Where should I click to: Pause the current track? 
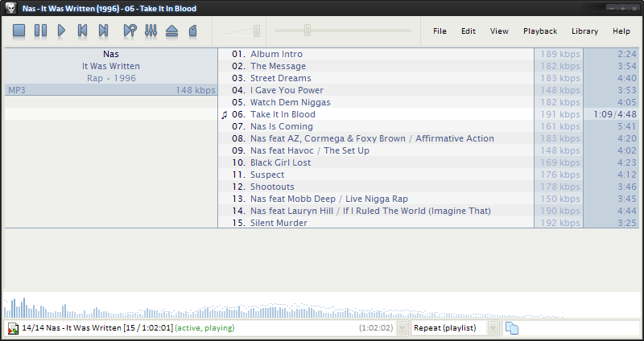40,31
